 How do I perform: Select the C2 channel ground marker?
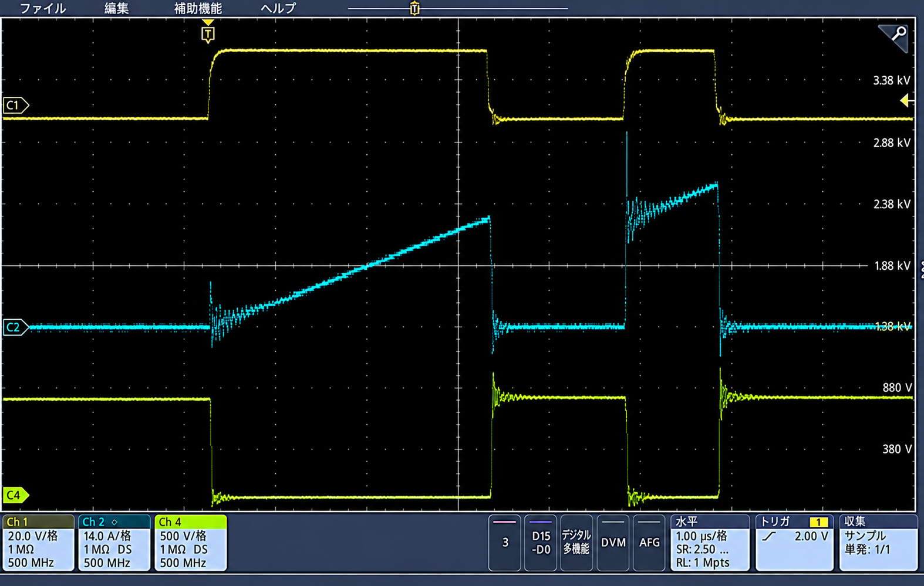(15, 327)
